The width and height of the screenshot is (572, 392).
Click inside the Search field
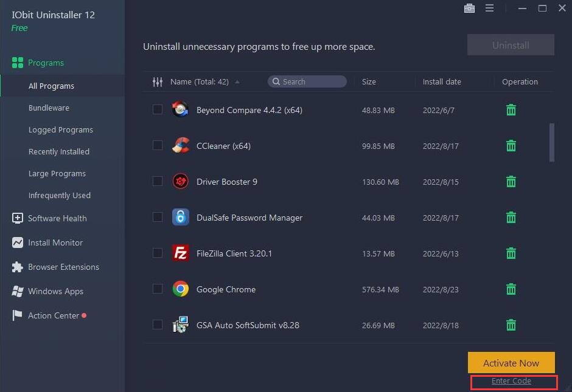[307, 81]
